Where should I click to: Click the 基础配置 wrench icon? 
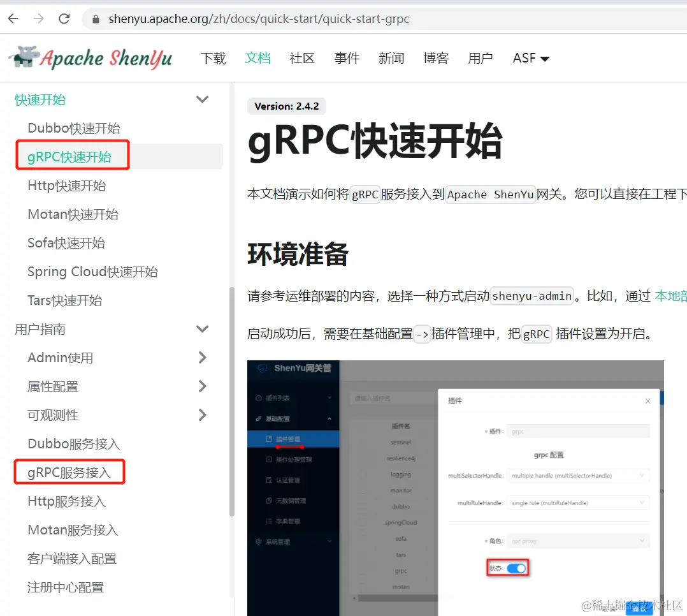click(x=258, y=418)
